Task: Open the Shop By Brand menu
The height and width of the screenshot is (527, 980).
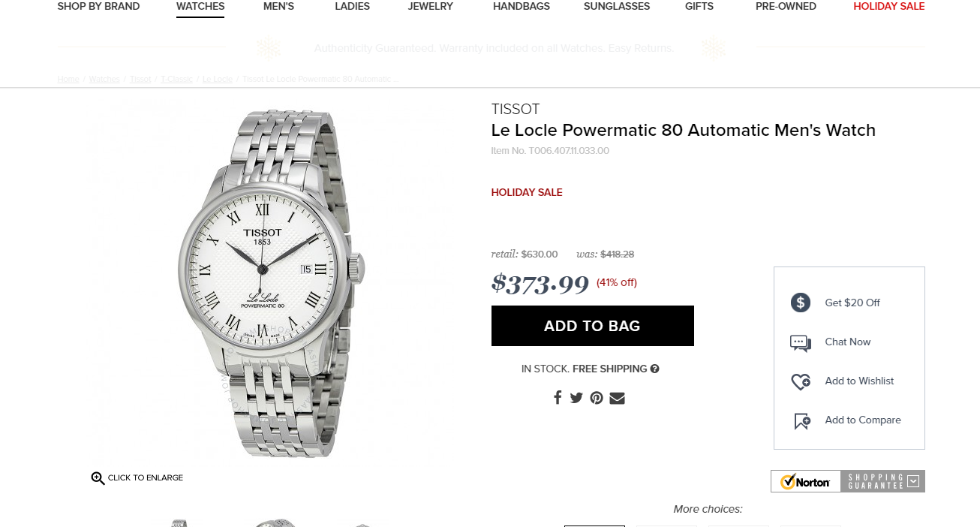Action: [98, 6]
